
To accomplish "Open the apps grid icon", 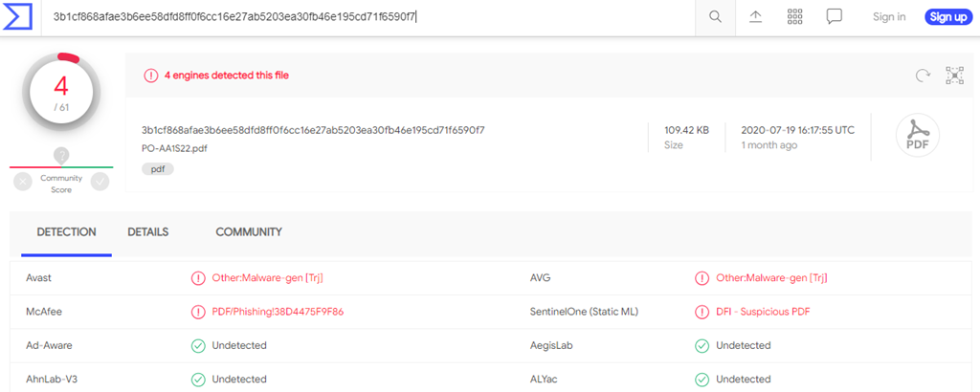I will (794, 17).
